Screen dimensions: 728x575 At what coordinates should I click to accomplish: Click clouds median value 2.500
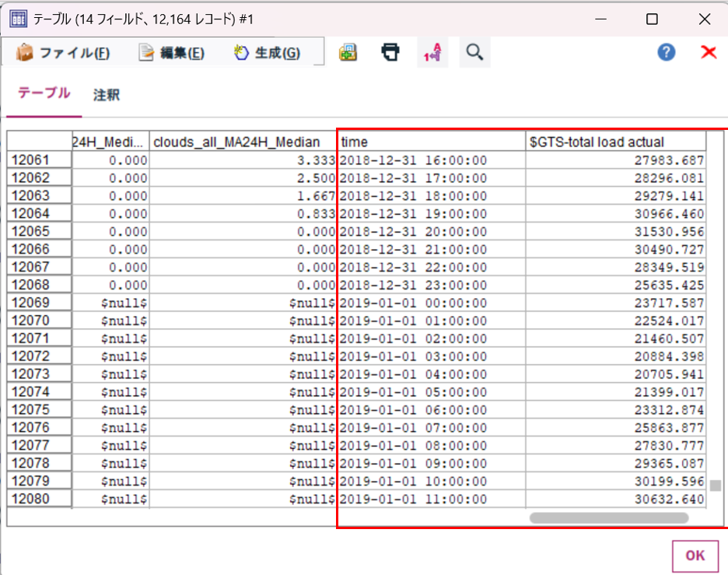[x=243, y=178]
